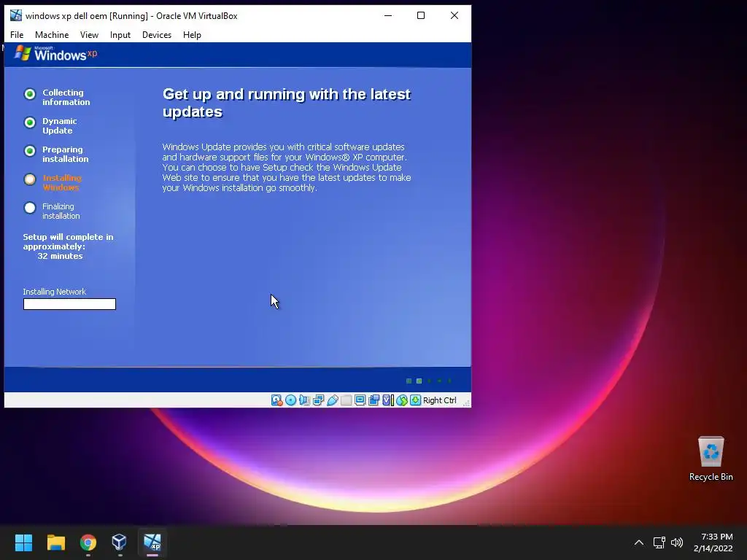Click the Installing Windows step indicator

(x=29, y=179)
